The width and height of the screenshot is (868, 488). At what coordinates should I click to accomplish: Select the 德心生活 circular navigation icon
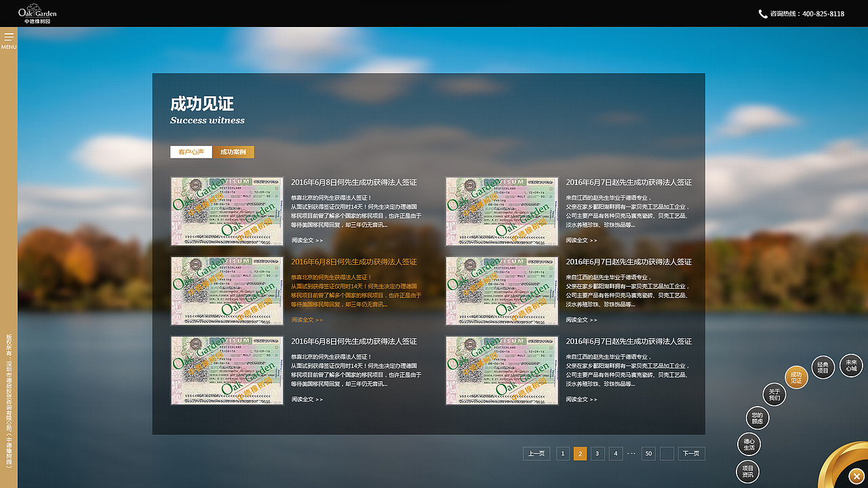click(x=749, y=444)
